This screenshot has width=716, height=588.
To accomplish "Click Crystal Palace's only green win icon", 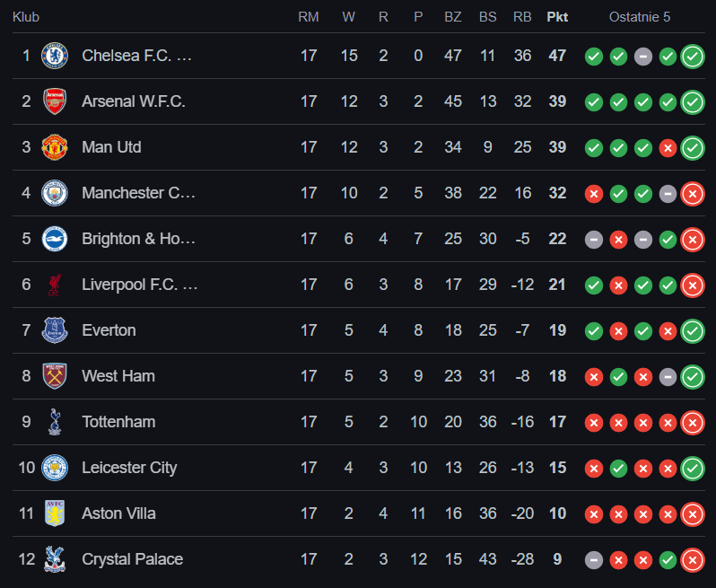I will [668, 560].
